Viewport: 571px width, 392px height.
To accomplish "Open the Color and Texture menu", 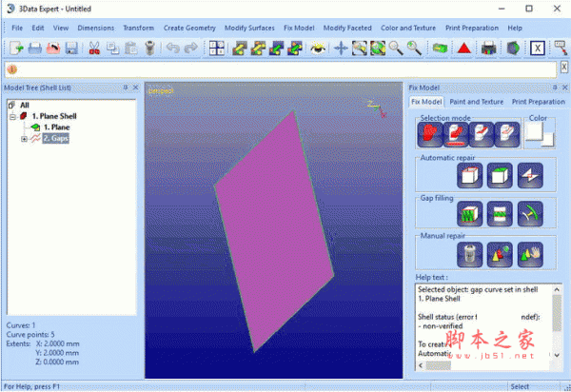I will coord(408,28).
